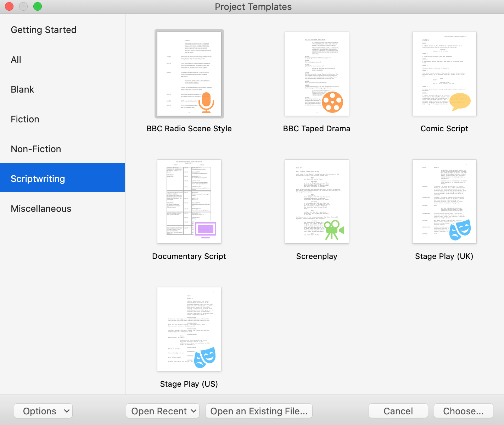Click Open an Existing File button
504x425 pixels.
(259, 411)
